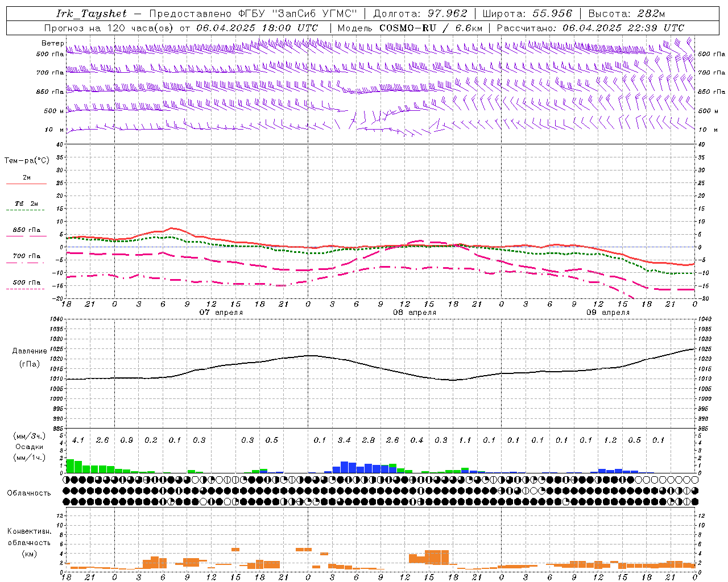The width and height of the screenshot is (728, 582).
Task: Click the 'Тем-ра(°C)' temperature label
Action: point(27,160)
